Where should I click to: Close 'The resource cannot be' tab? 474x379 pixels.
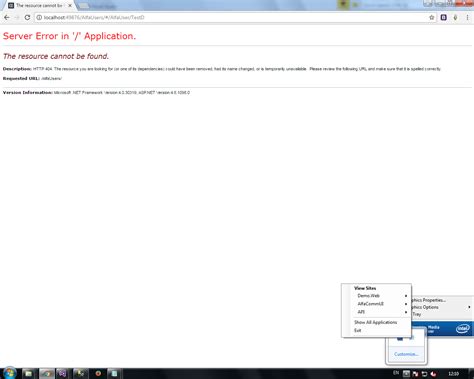point(70,5)
